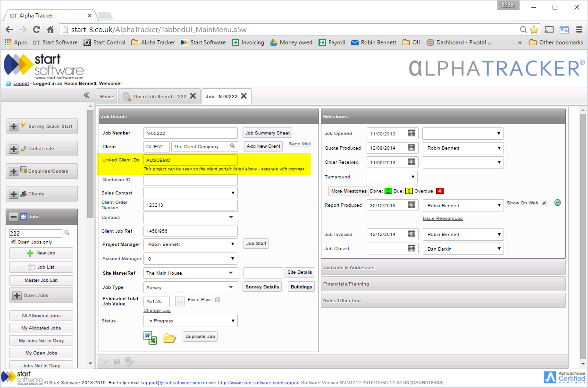Image resolution: width=588 pixels, height=388 pixels.
Task: Expand the Clients section plus icon
Action: click(14, 194)
